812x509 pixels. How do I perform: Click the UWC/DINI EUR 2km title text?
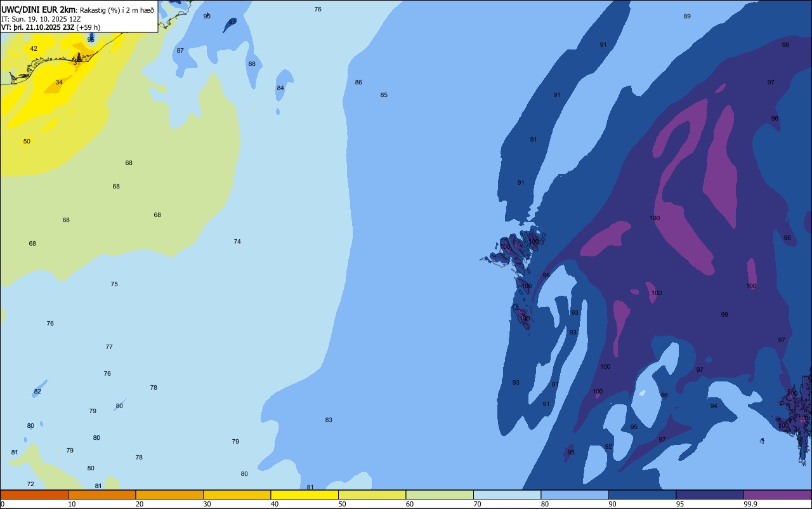pyautogui.click(x=38, y=10)
